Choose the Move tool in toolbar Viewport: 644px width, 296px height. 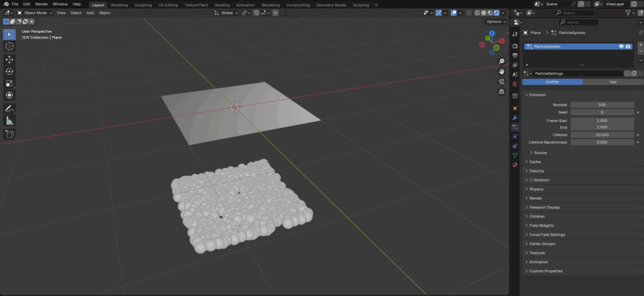pyautogui.click(x=9, y=60)
